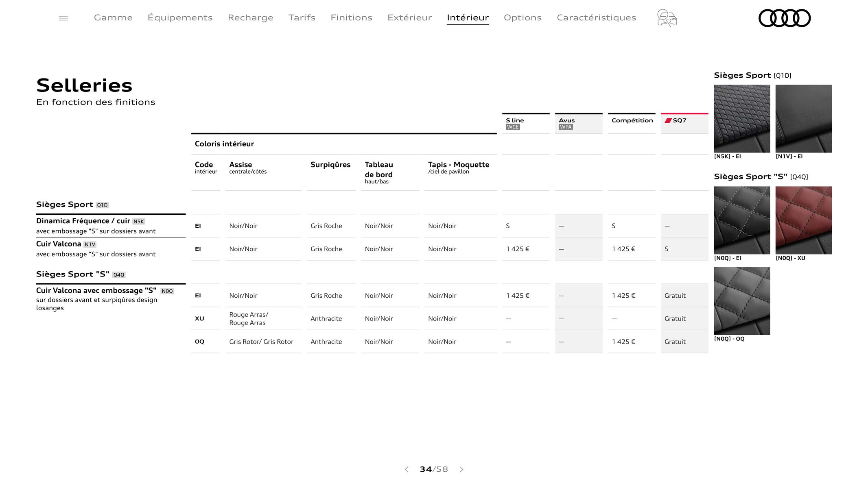This screenshot has height=488, width=868.
Task: Open the Extérieur tab
Action: tap(409, 17)
